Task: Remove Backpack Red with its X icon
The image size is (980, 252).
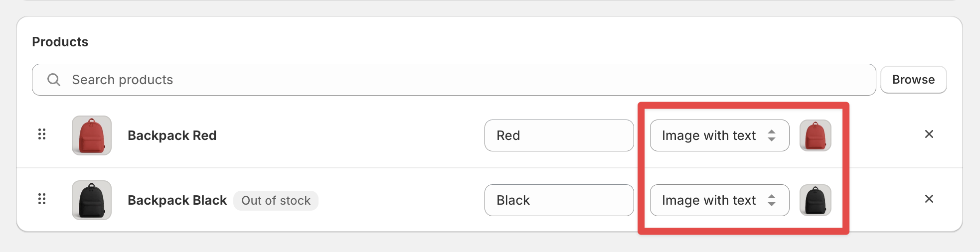Action: pos(929,134)
